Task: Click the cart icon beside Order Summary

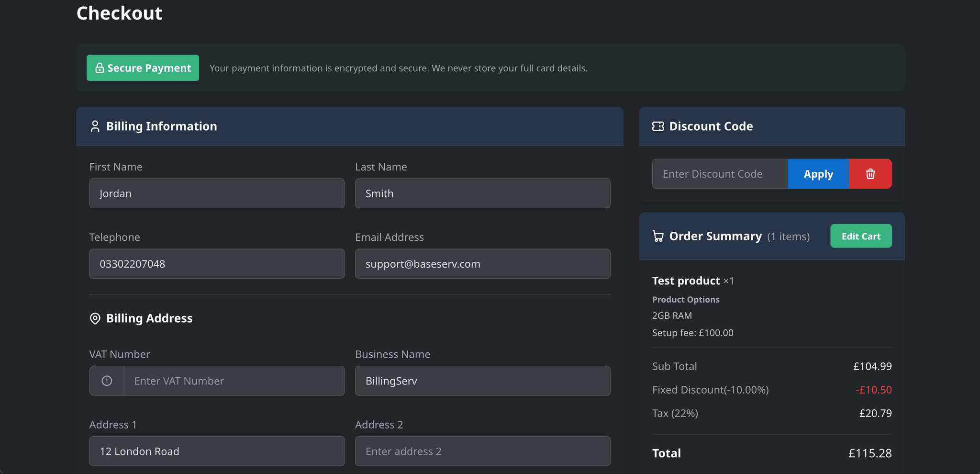Action: (658, 237)
